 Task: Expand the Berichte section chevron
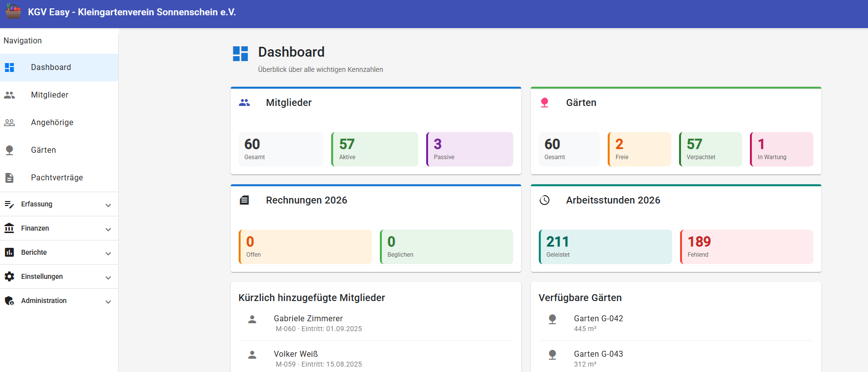[108, 253]
